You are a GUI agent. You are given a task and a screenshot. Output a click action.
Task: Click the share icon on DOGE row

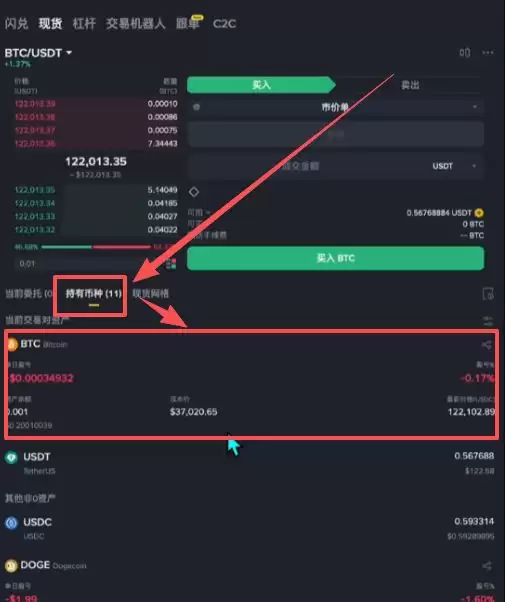(487, 566)
